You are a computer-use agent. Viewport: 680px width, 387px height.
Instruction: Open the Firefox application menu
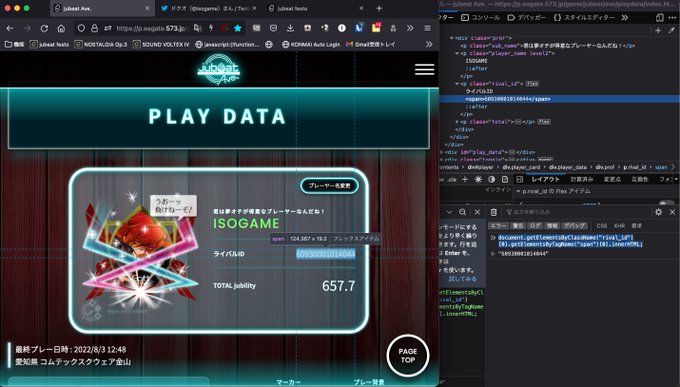pos(427,28)
